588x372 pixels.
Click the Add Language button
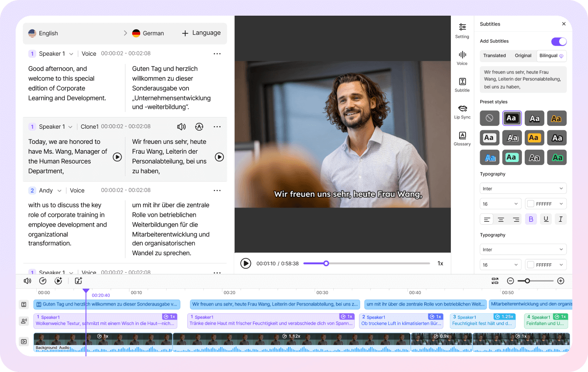201,33
